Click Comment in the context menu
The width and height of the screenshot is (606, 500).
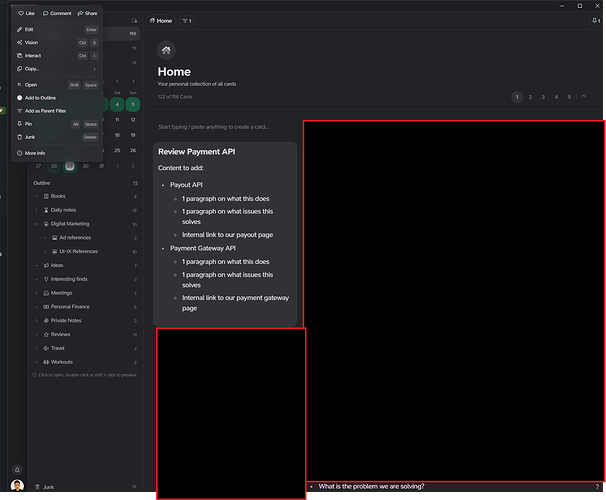pyautogui.click(x=57, y=13)
